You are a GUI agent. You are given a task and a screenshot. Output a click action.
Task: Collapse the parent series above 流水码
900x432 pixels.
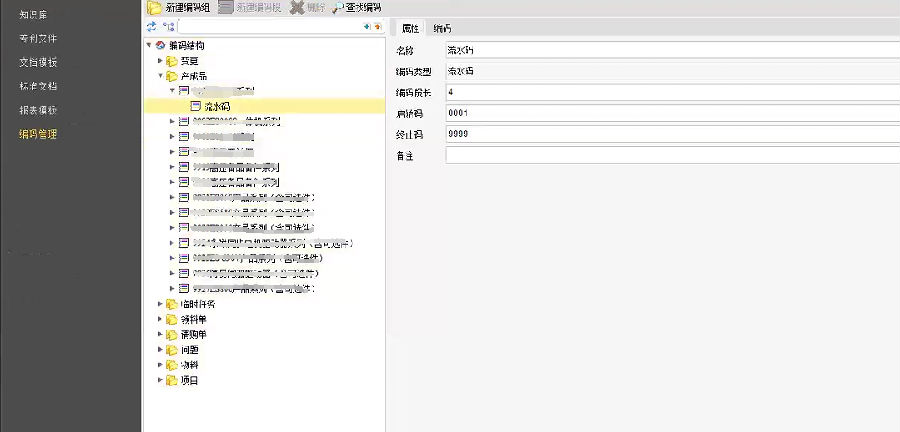[x=172, y=91]
